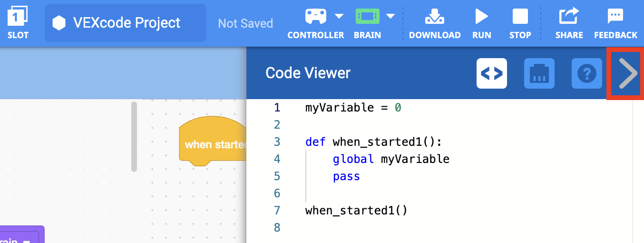Toggle the Code Viewer angle-brackets icon
The width and height of the screenshot is (644, 243).
coord(492,73)
